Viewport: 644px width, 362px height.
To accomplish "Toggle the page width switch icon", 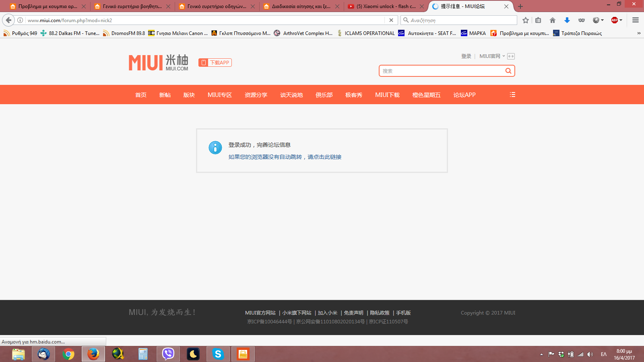I will pos(511,56).
